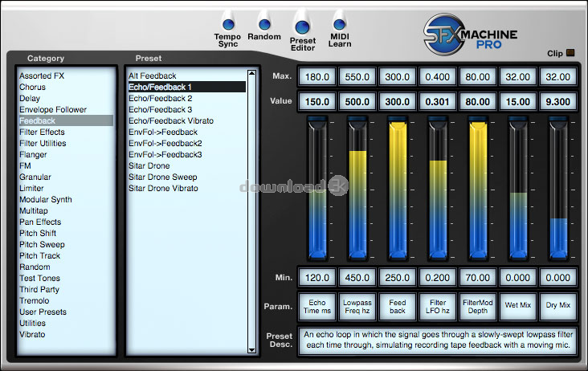
Task: Click Max field showing 180.0
Action: (x=317, y=77)
